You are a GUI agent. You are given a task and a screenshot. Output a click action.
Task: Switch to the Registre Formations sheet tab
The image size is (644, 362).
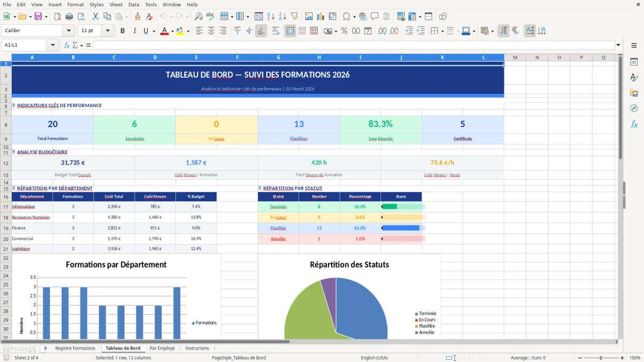tap(75, 348)
